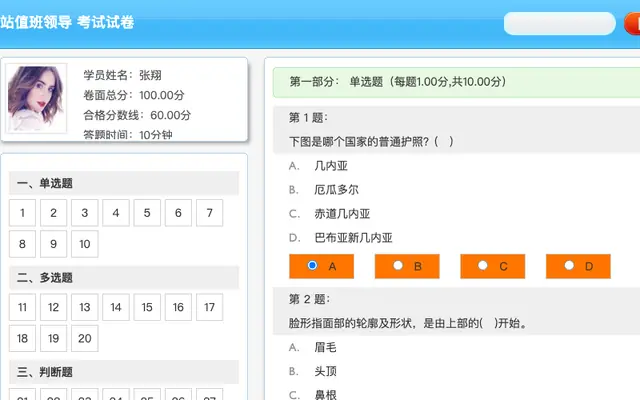Click the rounded input field in header

coord(560,23)
